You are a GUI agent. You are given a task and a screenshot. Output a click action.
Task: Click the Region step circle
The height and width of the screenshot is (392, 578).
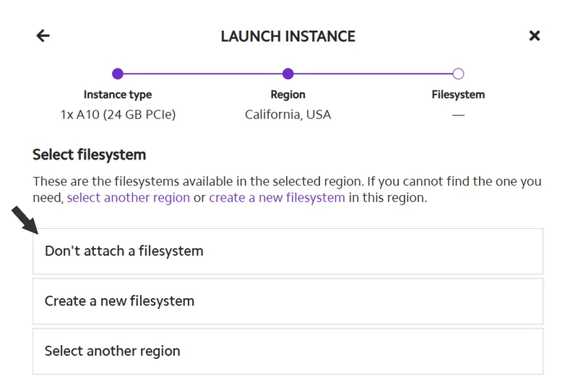288,74
